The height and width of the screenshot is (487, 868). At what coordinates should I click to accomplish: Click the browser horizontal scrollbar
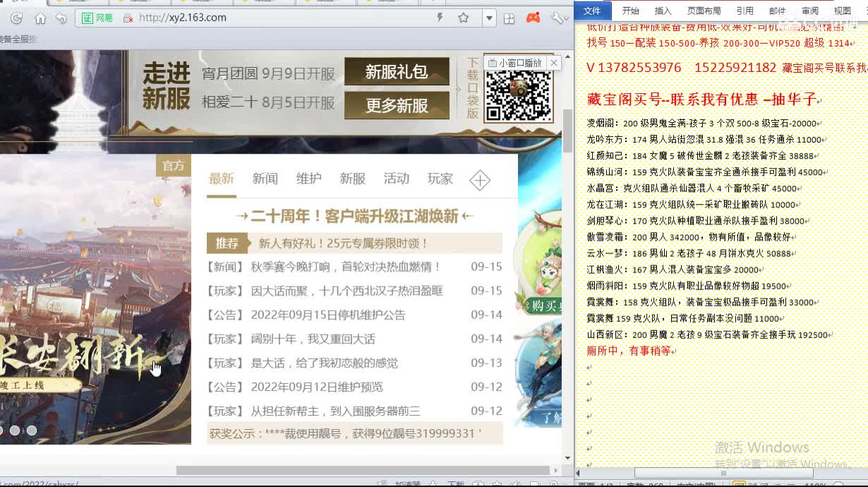(363, 470)
